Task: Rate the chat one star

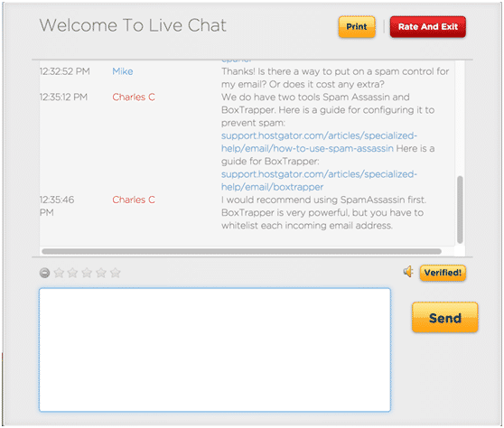Action: [x=59, y=273]
